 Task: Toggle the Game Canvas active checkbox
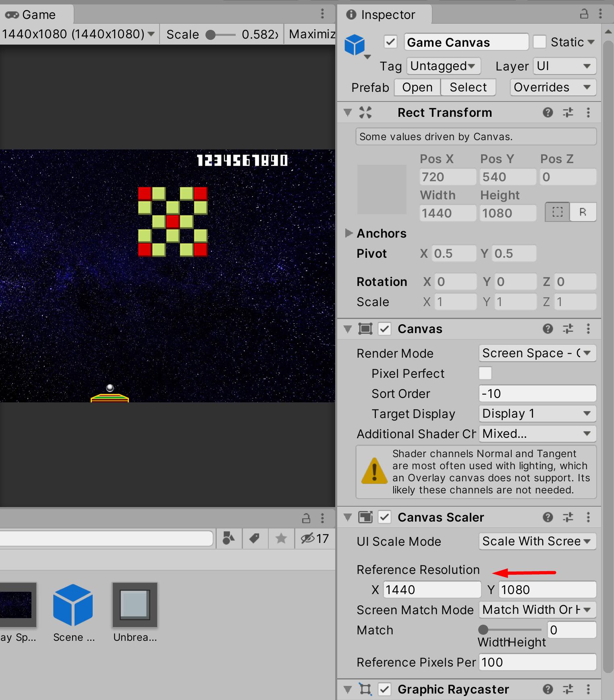coord(390,42)
